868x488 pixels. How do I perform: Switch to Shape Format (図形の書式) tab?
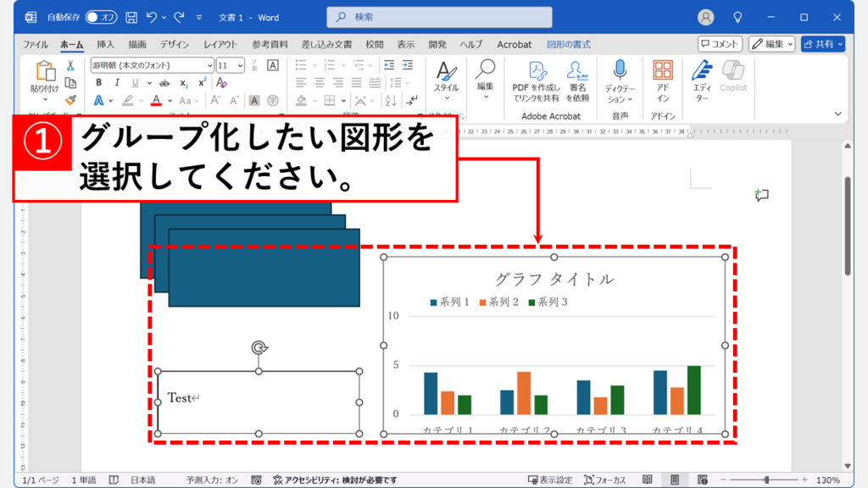[569, 44]
